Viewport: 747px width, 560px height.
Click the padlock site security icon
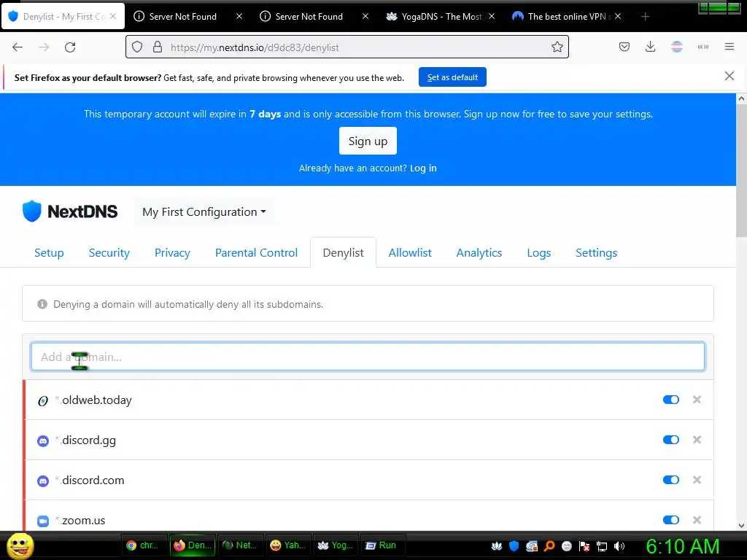pyautogui.click(x=158, y=47)
